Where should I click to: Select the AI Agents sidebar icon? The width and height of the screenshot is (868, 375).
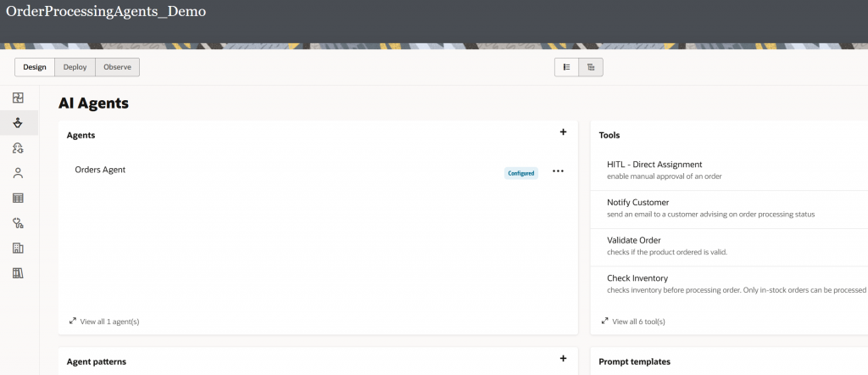18,123
